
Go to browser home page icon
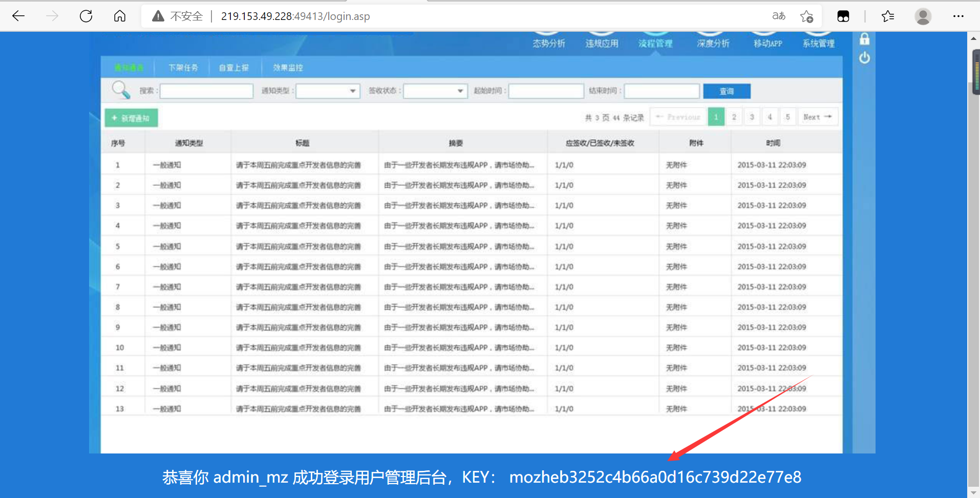120,16
